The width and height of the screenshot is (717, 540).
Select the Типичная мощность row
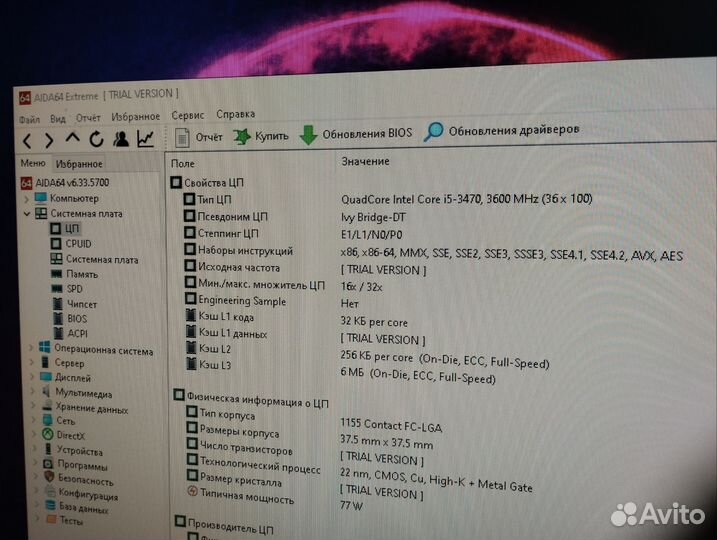(241, 495)
